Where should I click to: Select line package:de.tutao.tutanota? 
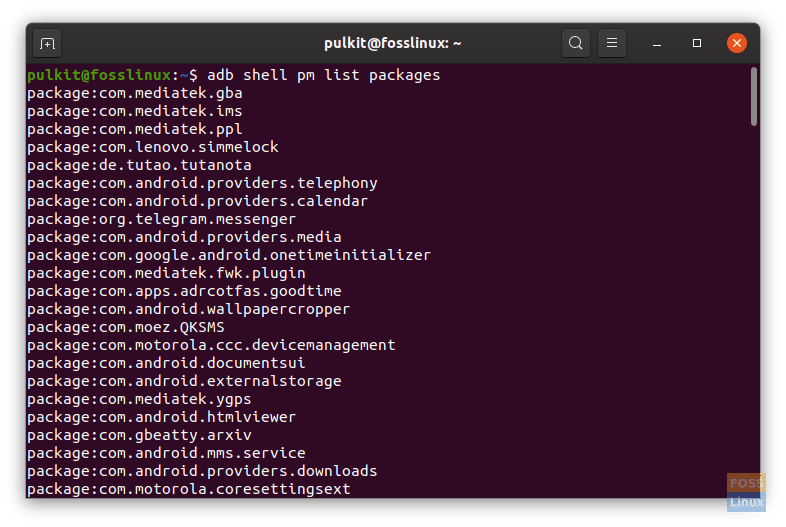(139, 165)
